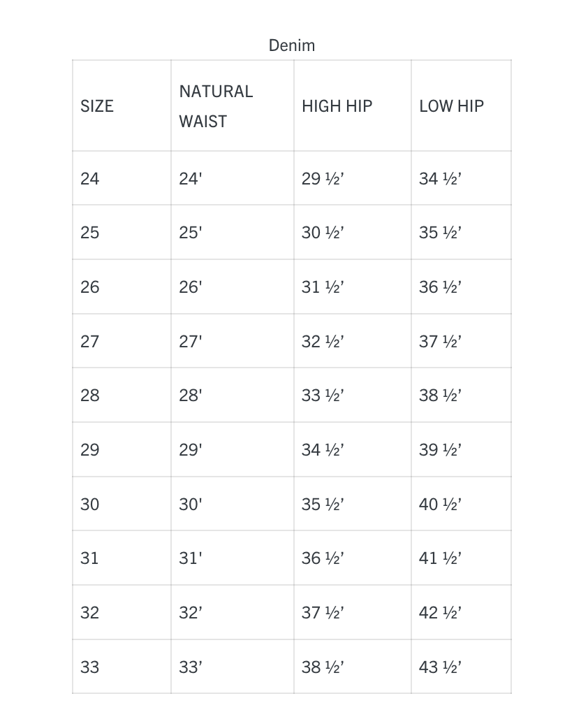Click the high hip value for size 30
The height and width of the screenshot is (717, 588).
click(323, 505)
